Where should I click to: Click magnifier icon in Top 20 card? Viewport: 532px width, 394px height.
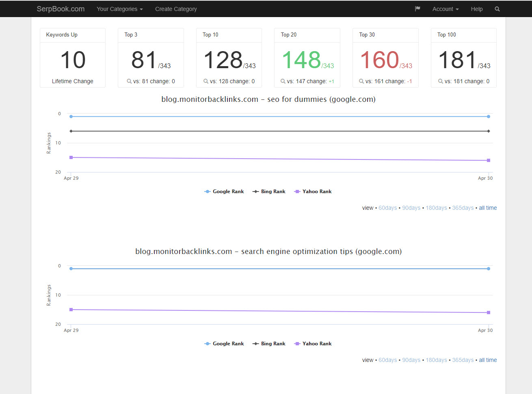(x=283, y=81)
